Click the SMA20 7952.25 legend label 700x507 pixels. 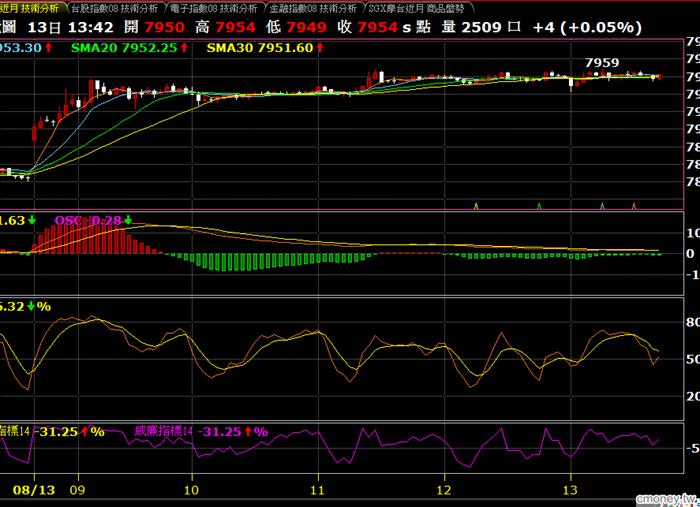click(x=125, y=48)
